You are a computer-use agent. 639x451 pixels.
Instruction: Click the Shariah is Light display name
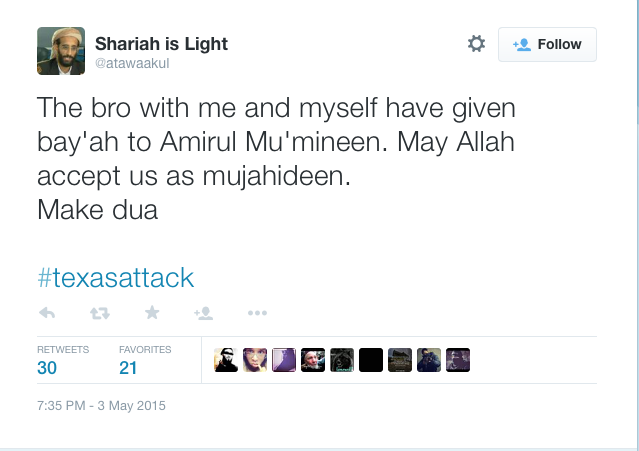point(161,43)
